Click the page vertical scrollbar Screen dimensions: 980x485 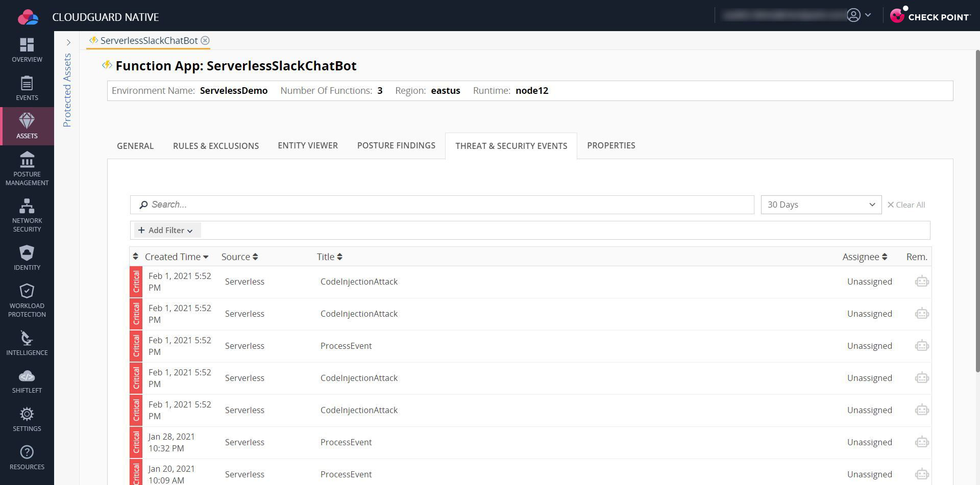click(977, 211)
